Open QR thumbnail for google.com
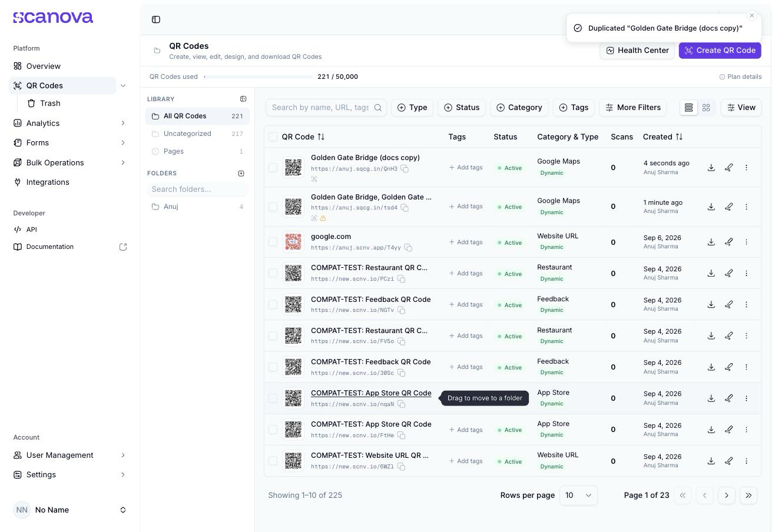The width and height of the screenshot is (775, 532). [x=293, y=242]
